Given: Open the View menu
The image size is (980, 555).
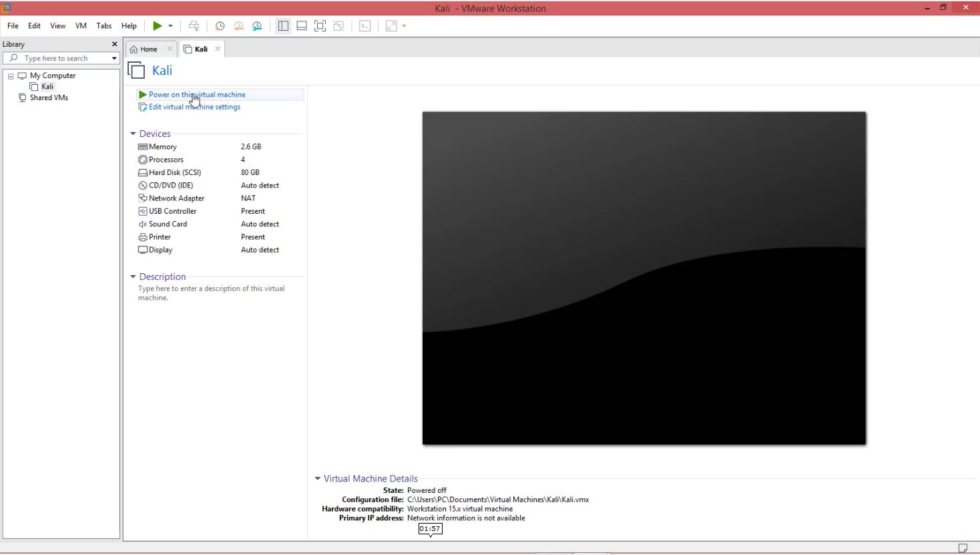Looking at the screenshot, I should click(x=58, y=26).
